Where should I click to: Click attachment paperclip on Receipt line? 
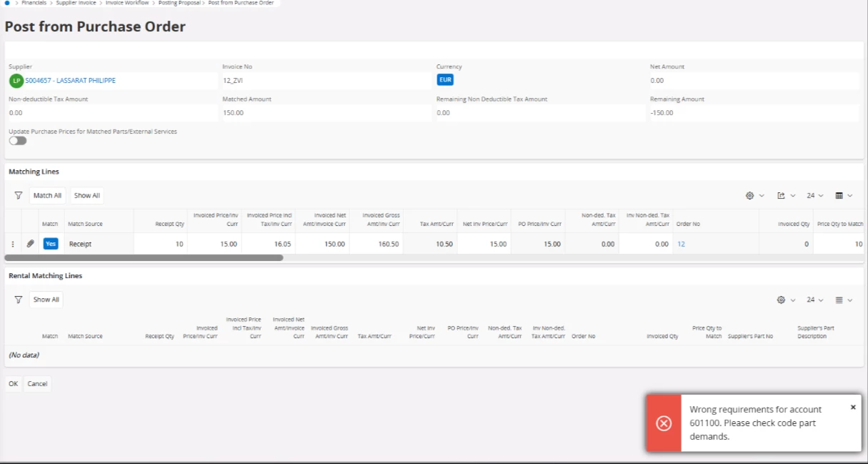tap(31, 244)
